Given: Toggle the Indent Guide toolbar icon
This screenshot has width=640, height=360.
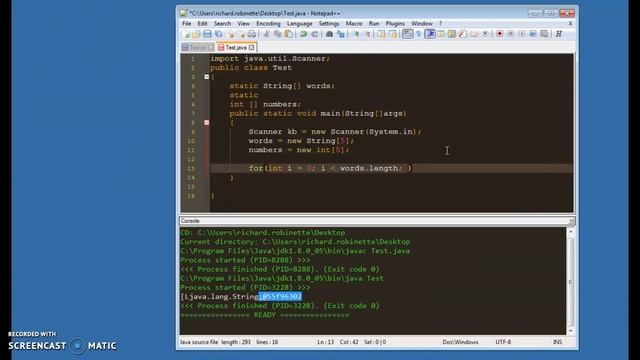Looking at the screenshot, I should (x=429, y=34).
